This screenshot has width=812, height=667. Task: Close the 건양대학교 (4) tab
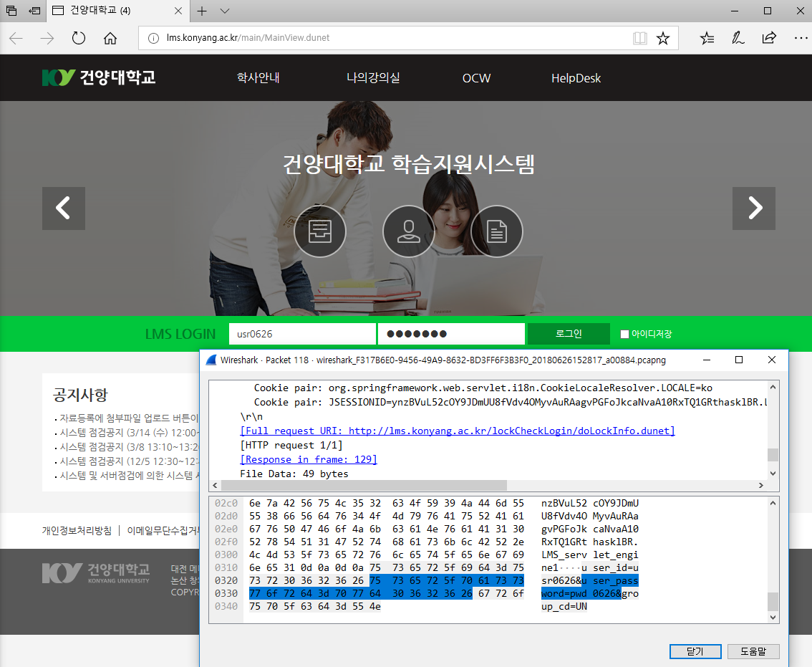178,11
